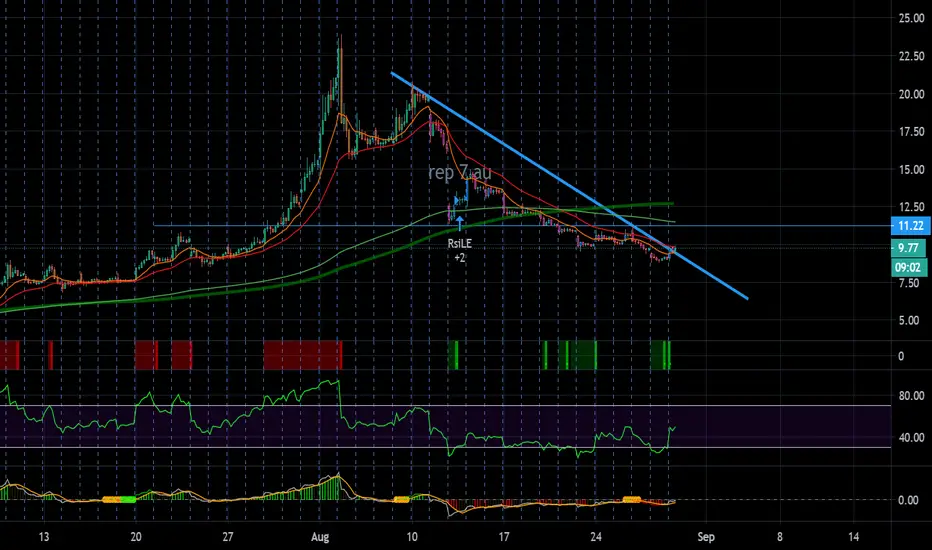Click the 9.77 current price label
Screen dimensions: 932x550
click(x=908, y=248)
